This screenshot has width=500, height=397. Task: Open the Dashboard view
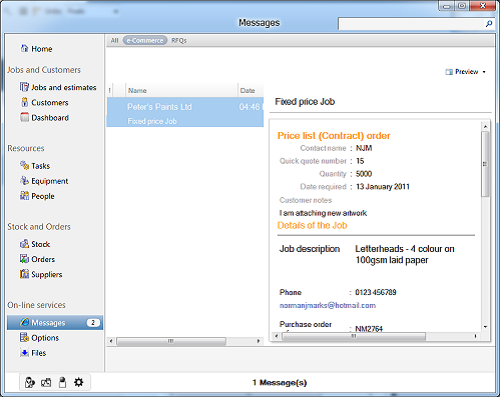(x=44, y=118)
